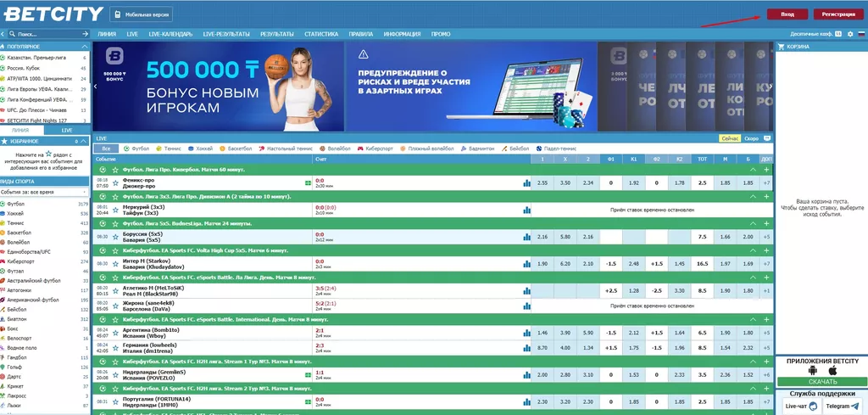Click the collapse sidebar arrow left of search
The width and height of the screenshot is (868, 415).
tap(4, 34)
